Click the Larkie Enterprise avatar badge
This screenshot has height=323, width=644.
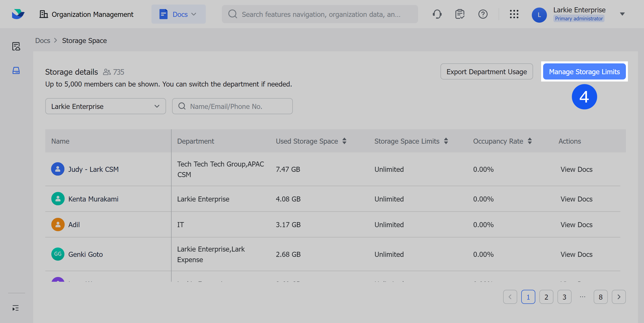tap(539, 15)
